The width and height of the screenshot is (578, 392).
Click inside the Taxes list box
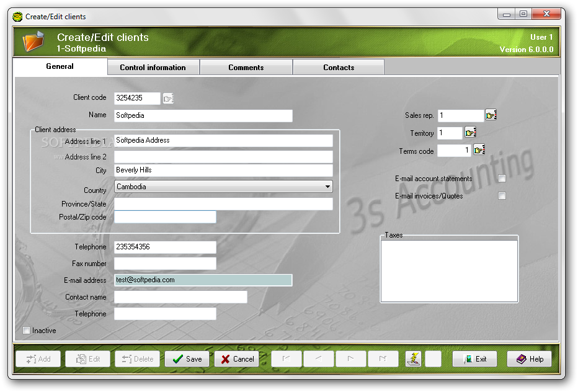tap(449, 271)
